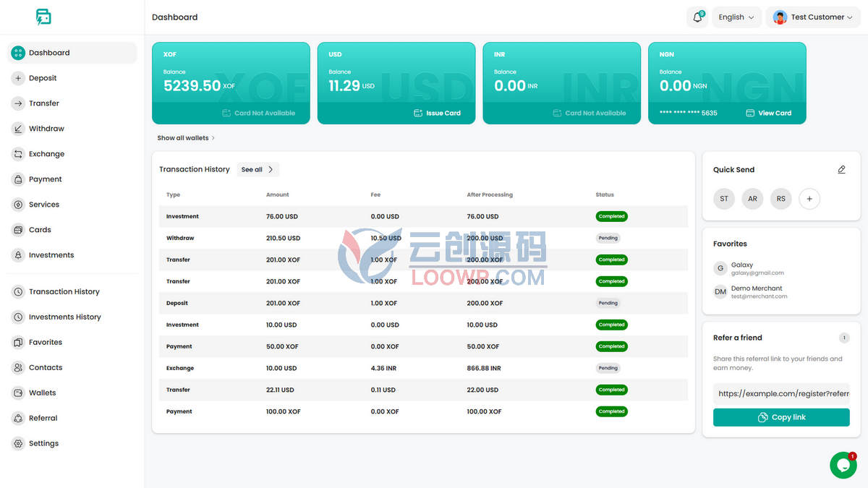Click the 76.00 USD investment amount cell
The image size is (868, 488).
[x=281, y=216]
